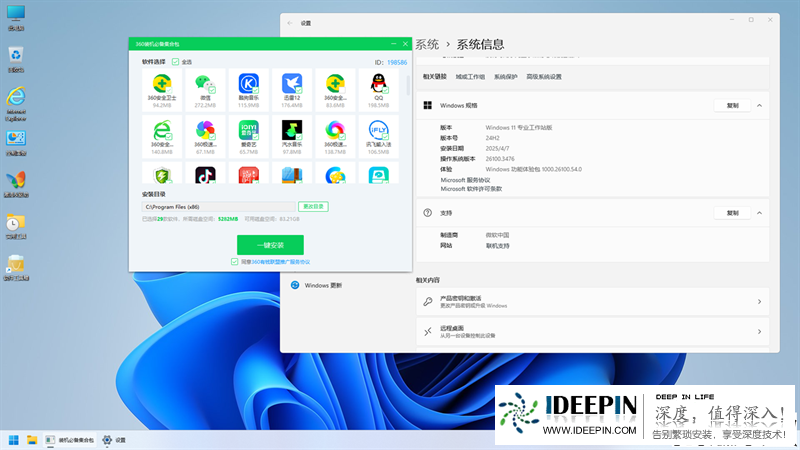Screen dimensions: 800x450
Task: Toggle the 360 promotion service agreement checkbox
Action: [234, 262]
